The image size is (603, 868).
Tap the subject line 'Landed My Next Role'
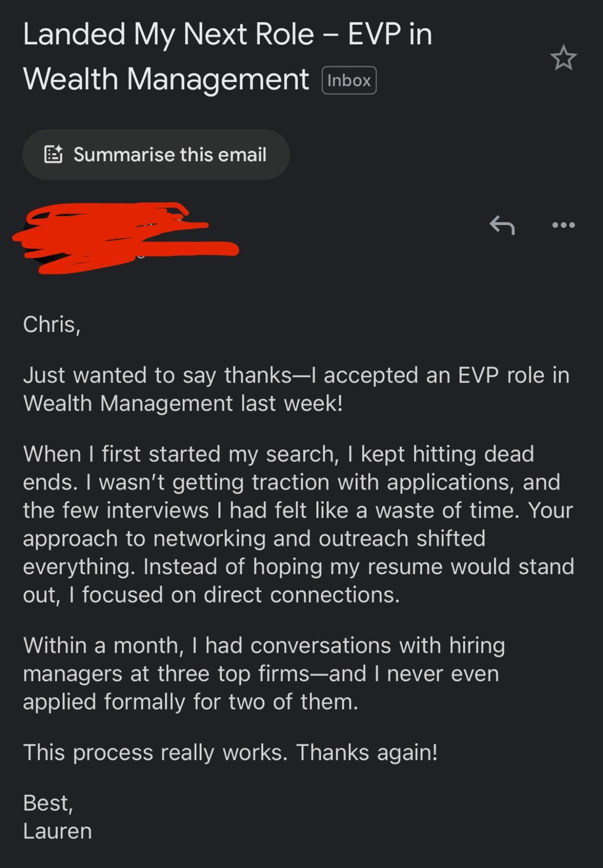tap(168, 35)
